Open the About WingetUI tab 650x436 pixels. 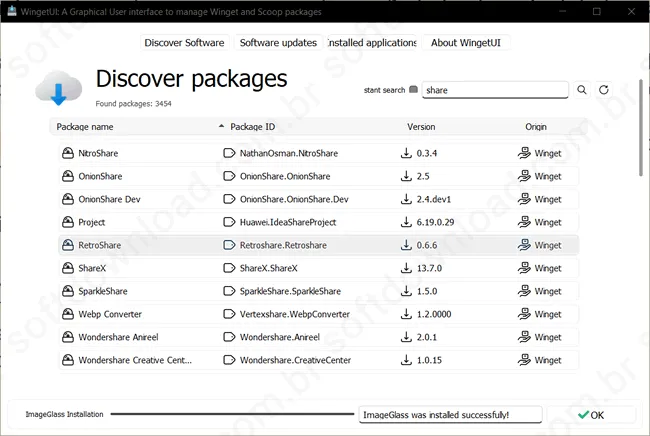[x=466, y=43]
